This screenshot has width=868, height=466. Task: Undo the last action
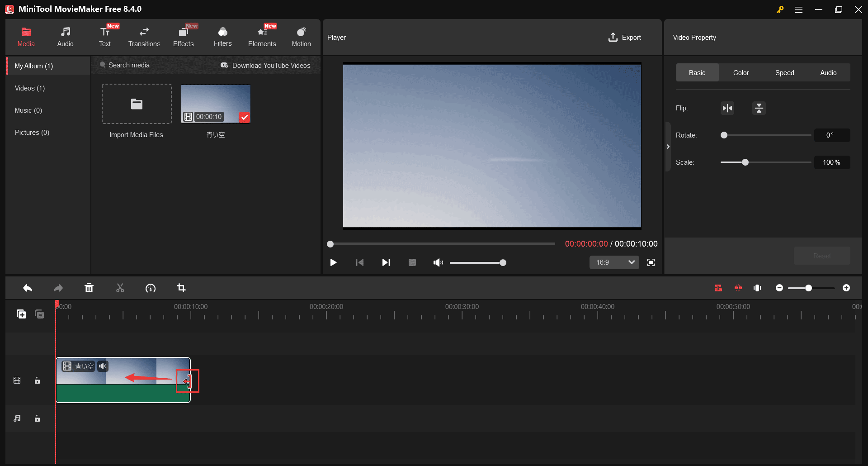(27, 288)
